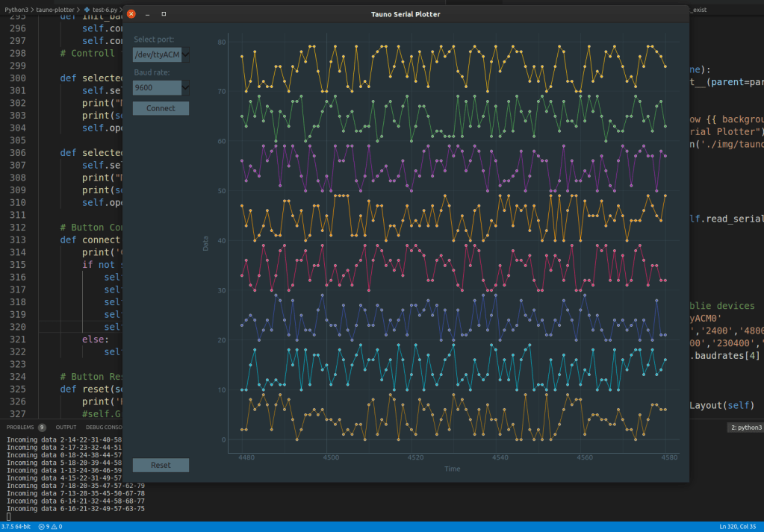Screen dimensions: 764x532
Task: Close the Tauno Serial Plotter window
Action: [x=131, y=14]
